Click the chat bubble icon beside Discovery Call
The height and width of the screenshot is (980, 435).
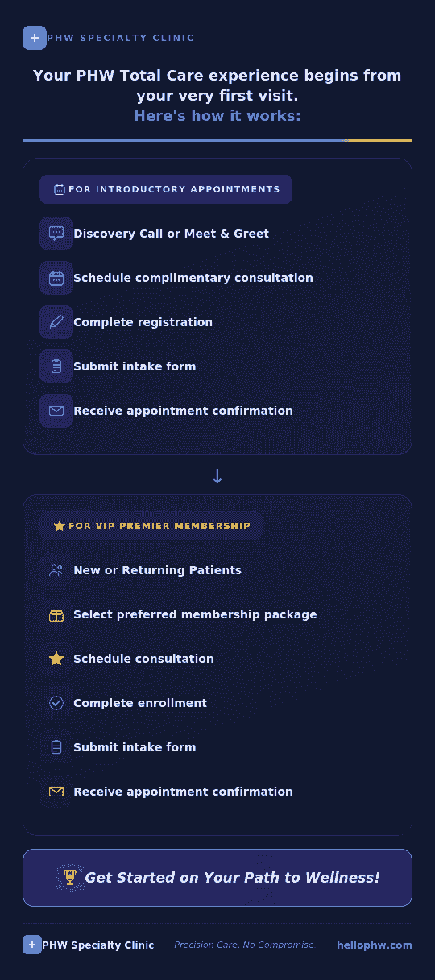(56, 234)
